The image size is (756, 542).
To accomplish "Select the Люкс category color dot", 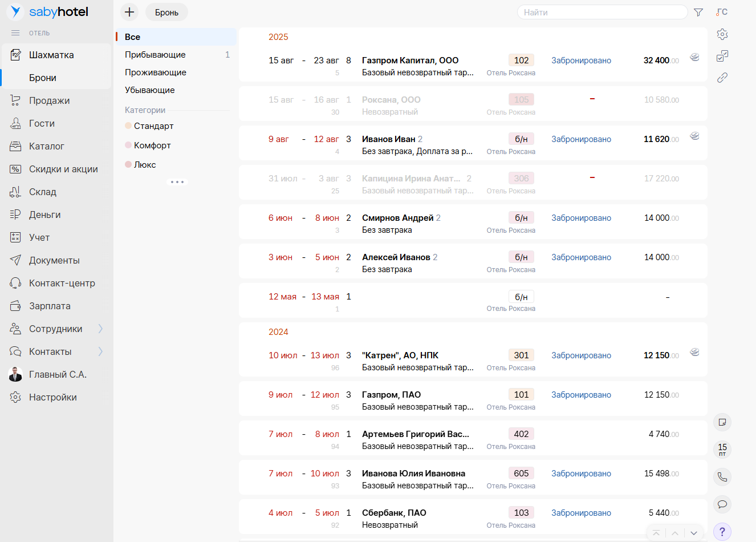I will pyautogui.click(x=128, y=164).
